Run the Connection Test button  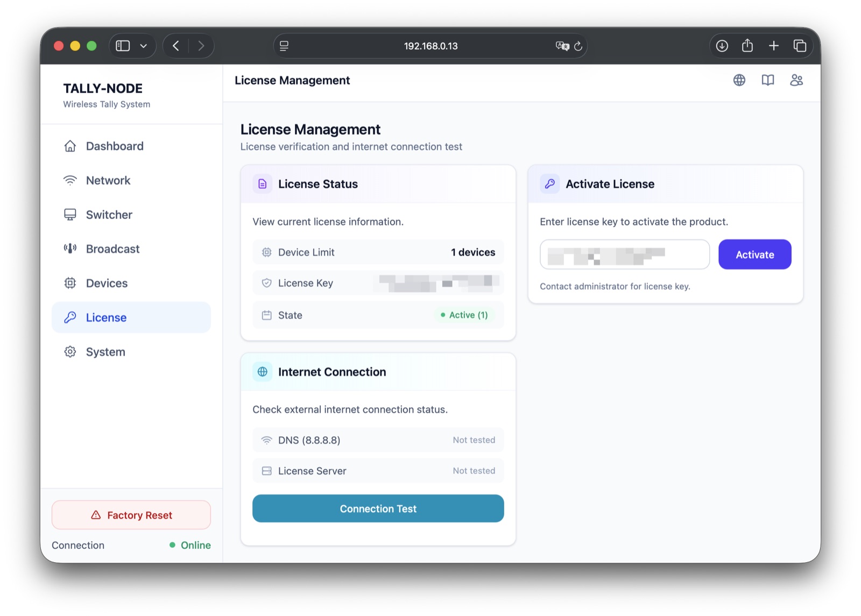click(x=378, y=509)
